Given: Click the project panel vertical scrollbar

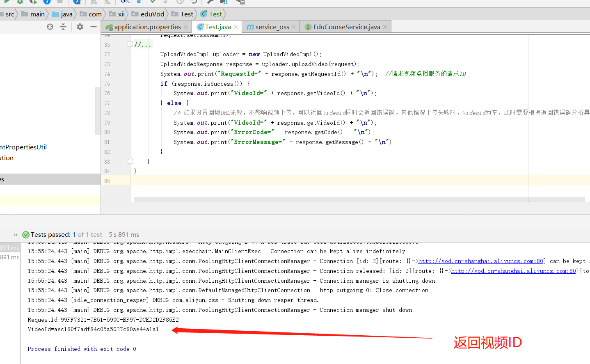Looking at the screenshot, I should pyautogui.click(x=98, y=111).
